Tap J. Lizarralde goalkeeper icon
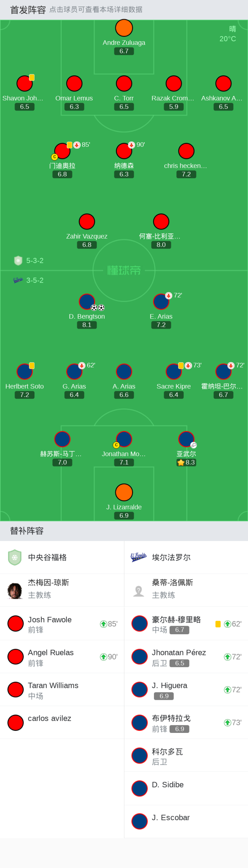This screenshot has width=248, height=868. 124,492
